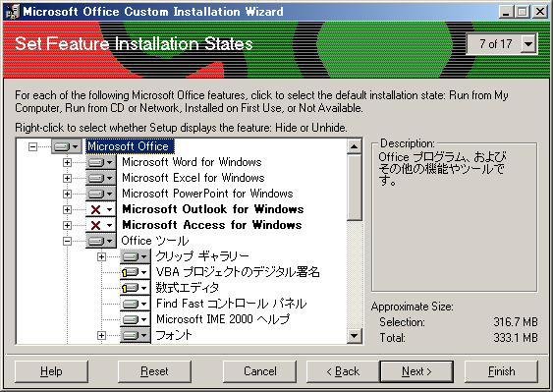Screen dimensions: 553x392
Task: Open Not Available state icon for Microsoft Access
Action: click(101, 225)
